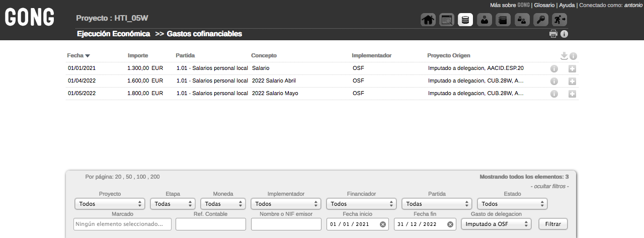Expand the 2022 Salario Mayo row

click(x=572, y=94)
